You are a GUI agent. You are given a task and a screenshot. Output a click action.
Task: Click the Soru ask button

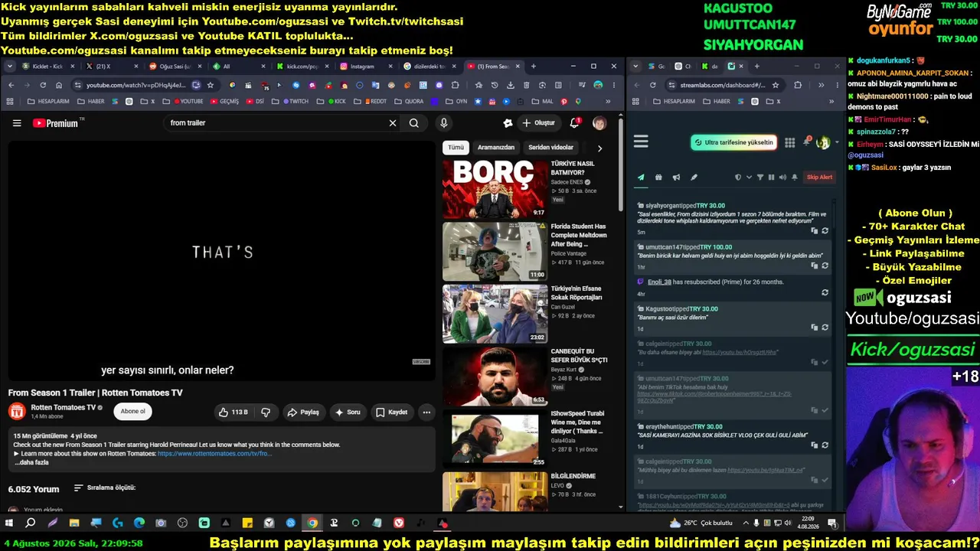tap(348, 412)
